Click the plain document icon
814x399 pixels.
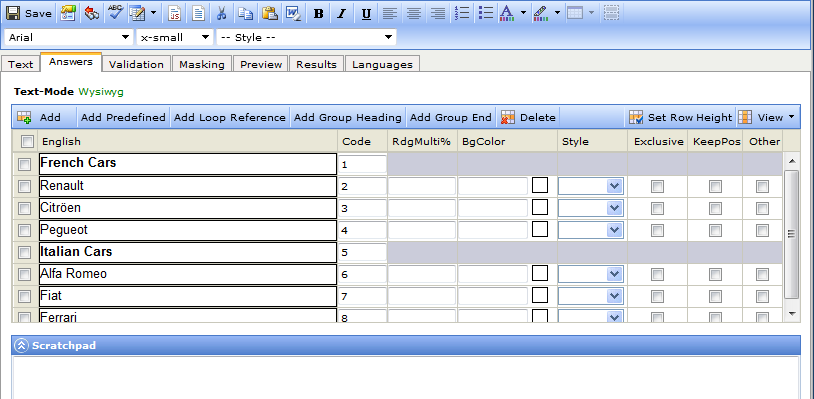[198, 13]
